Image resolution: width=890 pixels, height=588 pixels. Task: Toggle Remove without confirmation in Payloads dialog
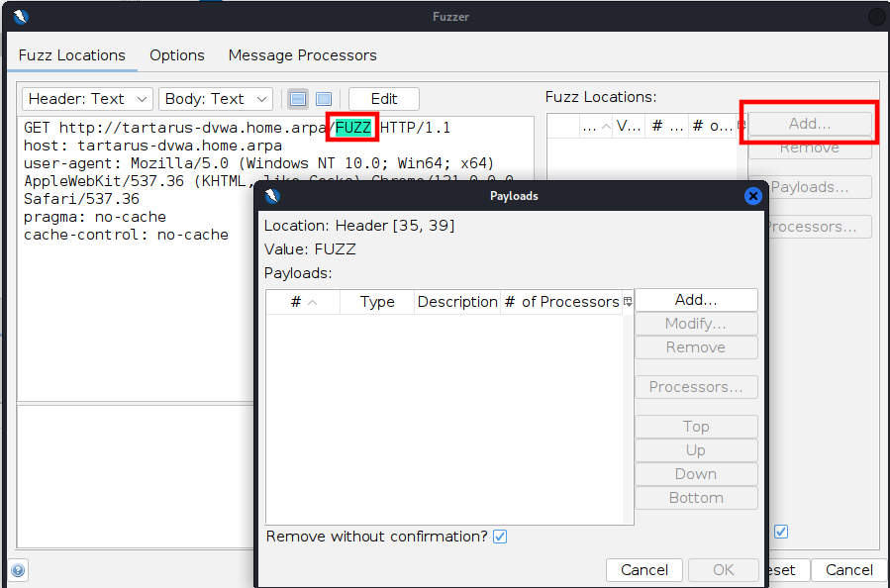500,537
